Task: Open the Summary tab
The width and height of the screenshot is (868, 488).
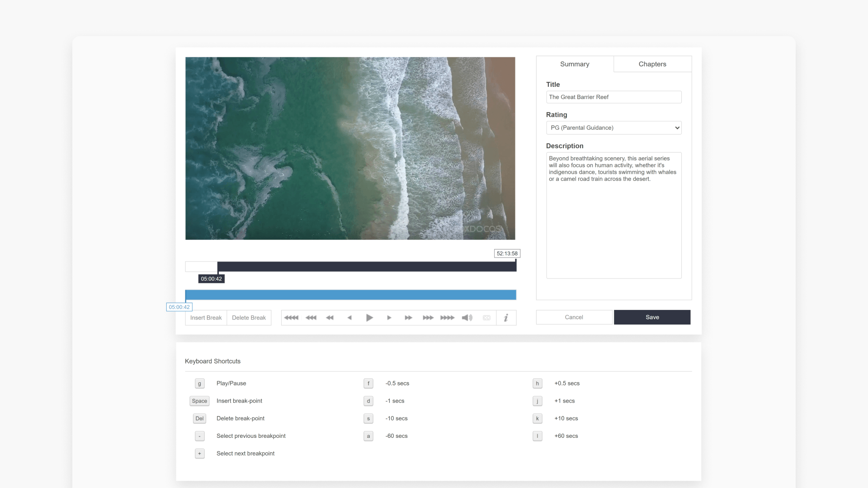Action: click(575, 64)
